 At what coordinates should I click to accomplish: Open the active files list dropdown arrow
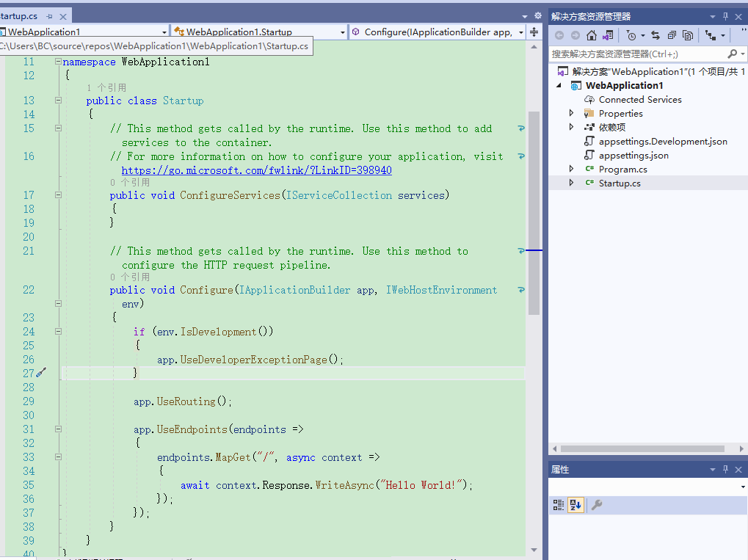[x=525, y=17]
